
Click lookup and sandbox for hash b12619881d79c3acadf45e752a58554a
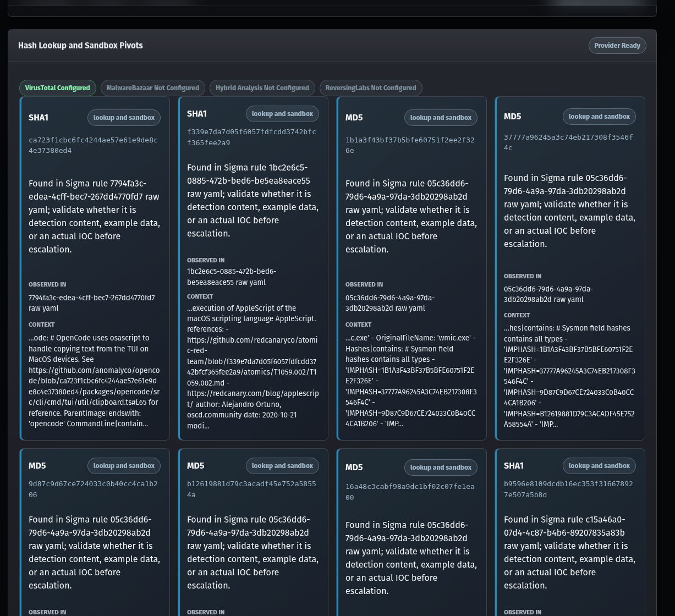[x=282, y=466]
